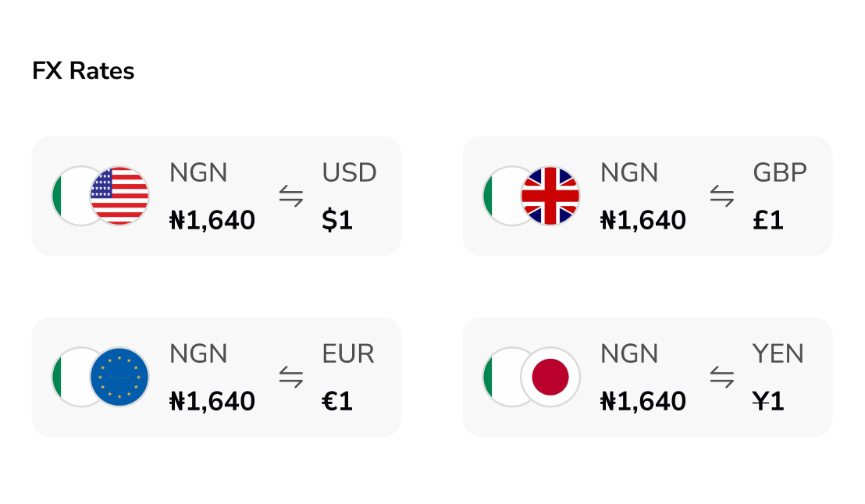The width and height of the screenshot is (865, 504).
Task: Select the USD currency label
Action: (x=349, y=172)
